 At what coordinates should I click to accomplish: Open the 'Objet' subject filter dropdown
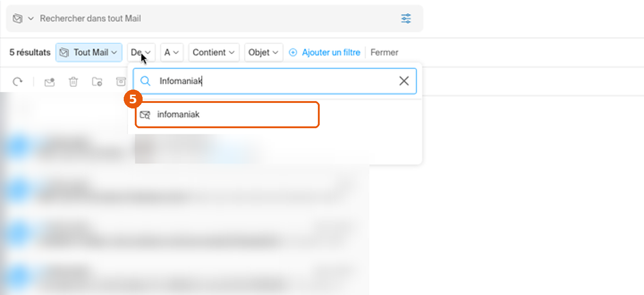(264, 52)
